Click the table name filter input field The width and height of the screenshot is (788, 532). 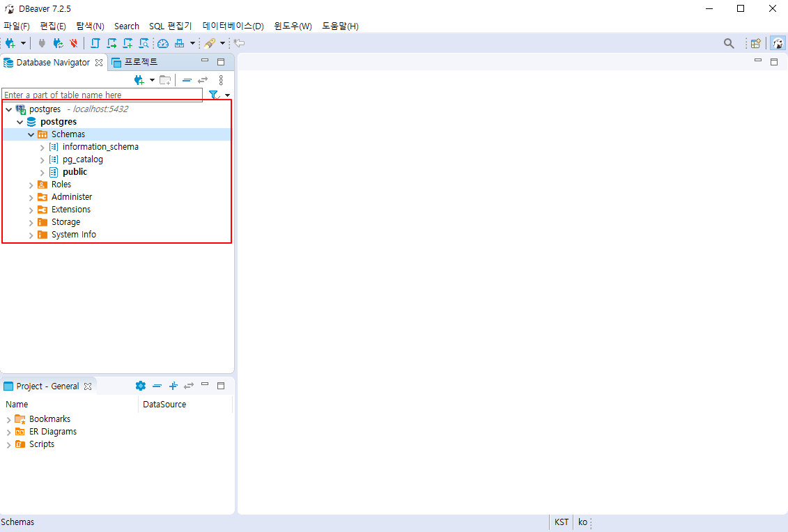pos(102,95)
